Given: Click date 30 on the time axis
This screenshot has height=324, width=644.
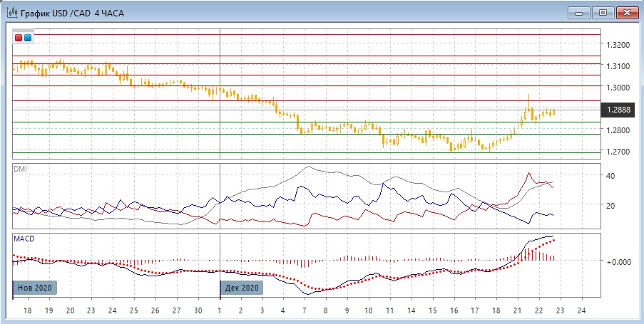Looking at the screenshot, I should click(x=198, y=310).
